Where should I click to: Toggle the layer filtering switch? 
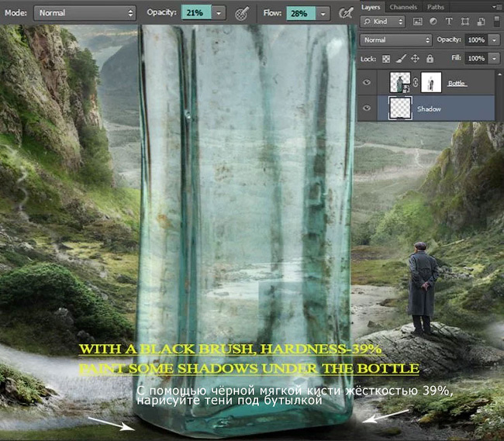pos(497,22)
